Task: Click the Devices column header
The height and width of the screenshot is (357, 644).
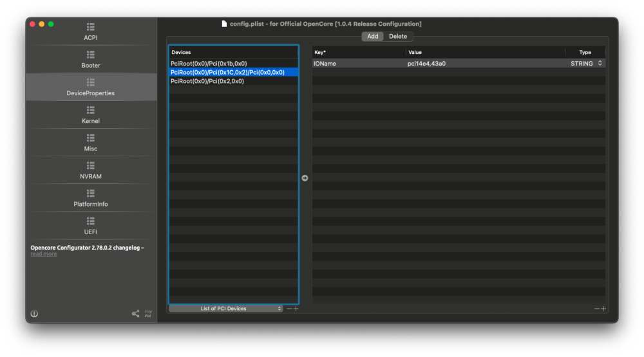Action: coord(233,53)
